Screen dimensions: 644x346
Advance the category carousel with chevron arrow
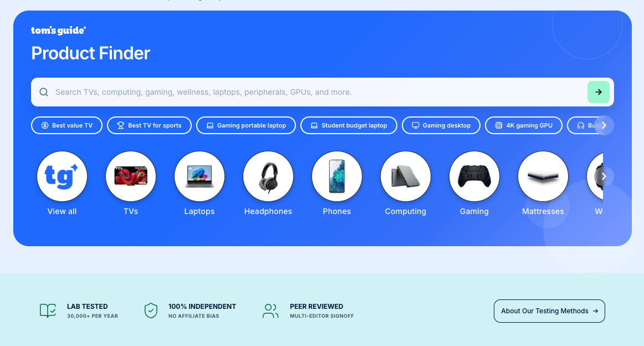(604, 176)
